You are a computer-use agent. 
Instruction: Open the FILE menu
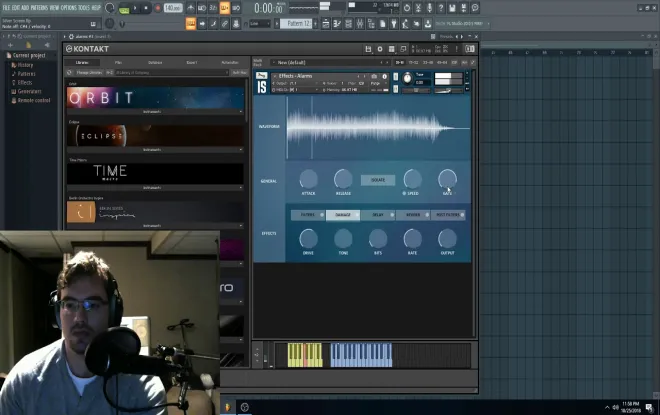(x=6, y=8)
